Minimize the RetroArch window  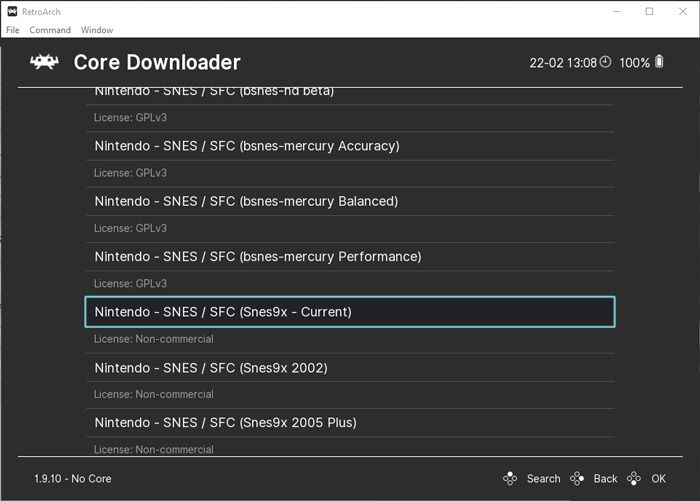click(x=617, y=12)
